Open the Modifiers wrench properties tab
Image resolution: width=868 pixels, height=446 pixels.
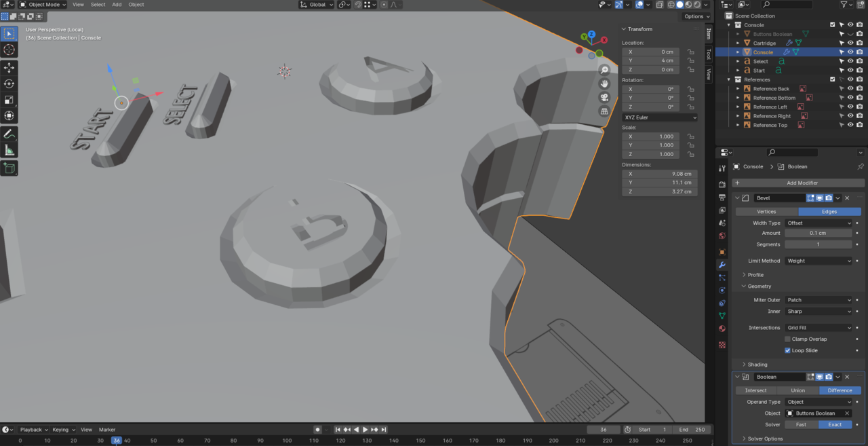[722, 265]
